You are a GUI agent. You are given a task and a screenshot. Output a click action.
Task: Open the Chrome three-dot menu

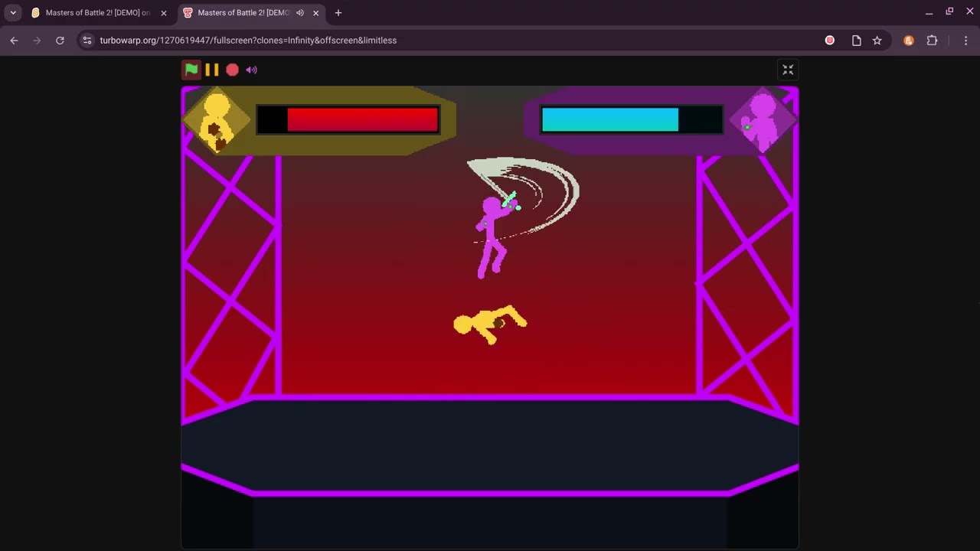(965, 41)
